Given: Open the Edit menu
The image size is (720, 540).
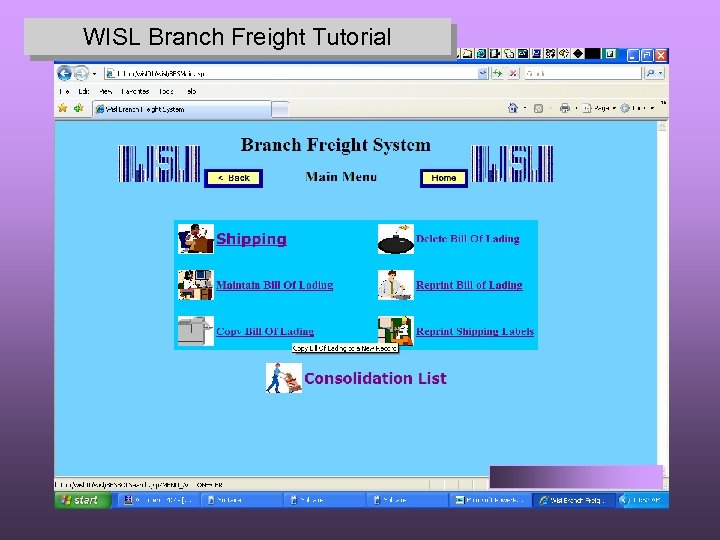Looking at the screenshot, I should [x=84, y=91].
